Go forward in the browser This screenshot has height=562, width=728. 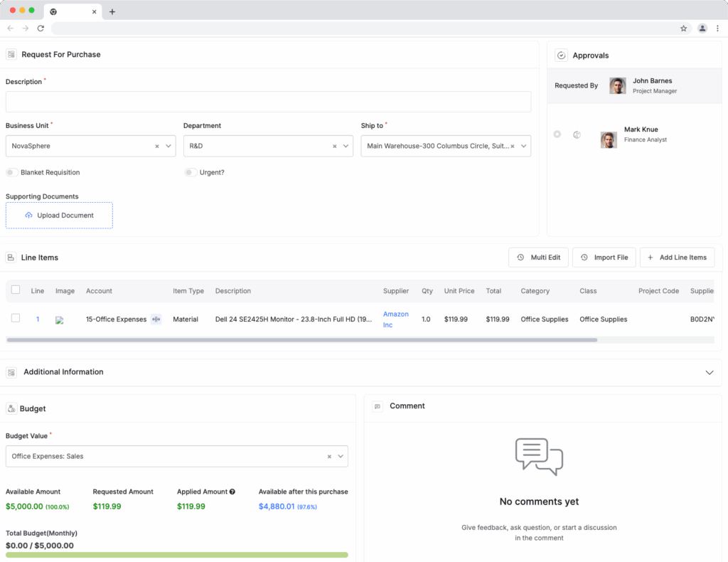click(26, 28)
